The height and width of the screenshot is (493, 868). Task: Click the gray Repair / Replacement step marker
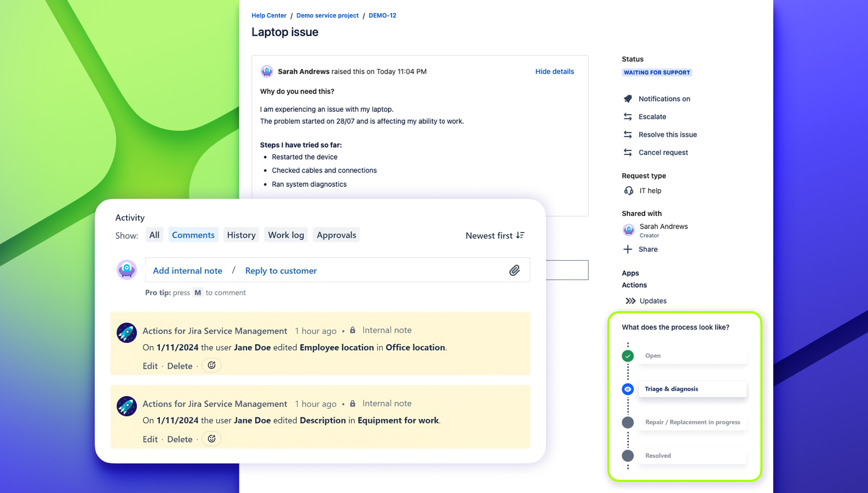628,422
